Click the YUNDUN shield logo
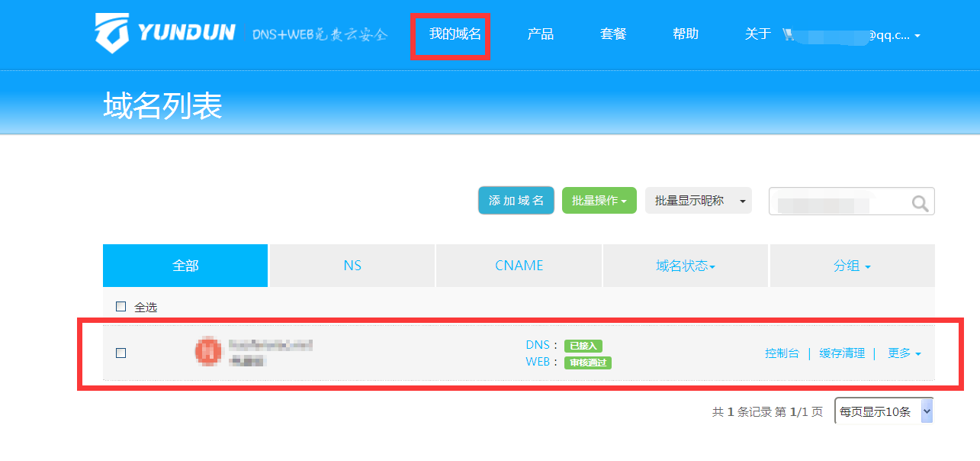980x461 pixels. [111, 33]
